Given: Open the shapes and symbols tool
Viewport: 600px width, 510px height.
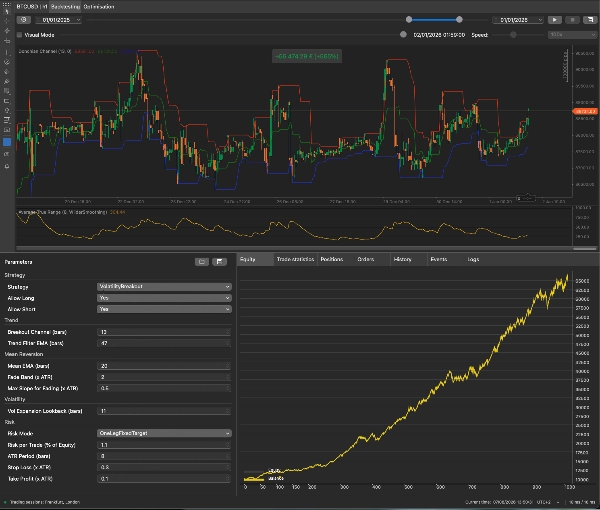Looking at the screenshot, I should point(7,111).
